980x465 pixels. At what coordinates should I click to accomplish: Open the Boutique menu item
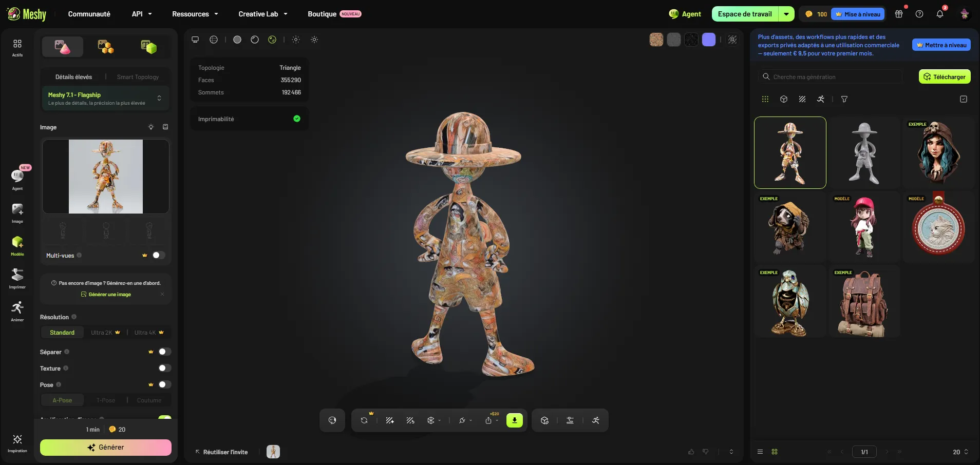(x=334, y=14)
